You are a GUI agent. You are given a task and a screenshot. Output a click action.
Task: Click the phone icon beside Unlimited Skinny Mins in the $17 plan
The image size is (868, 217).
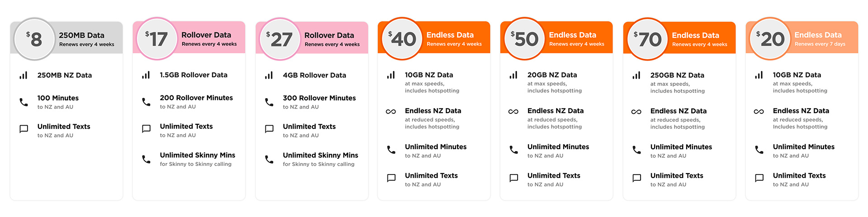tap(146, 159)
